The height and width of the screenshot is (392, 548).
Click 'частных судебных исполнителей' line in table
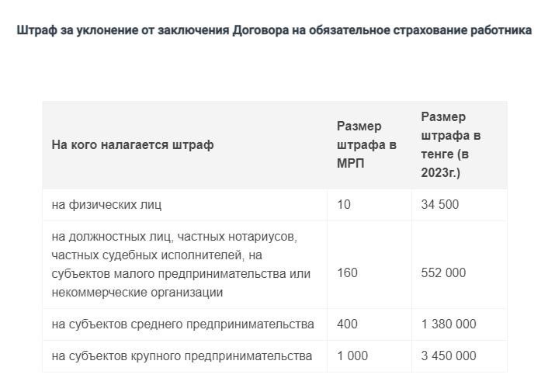click(x=147, y=255)
